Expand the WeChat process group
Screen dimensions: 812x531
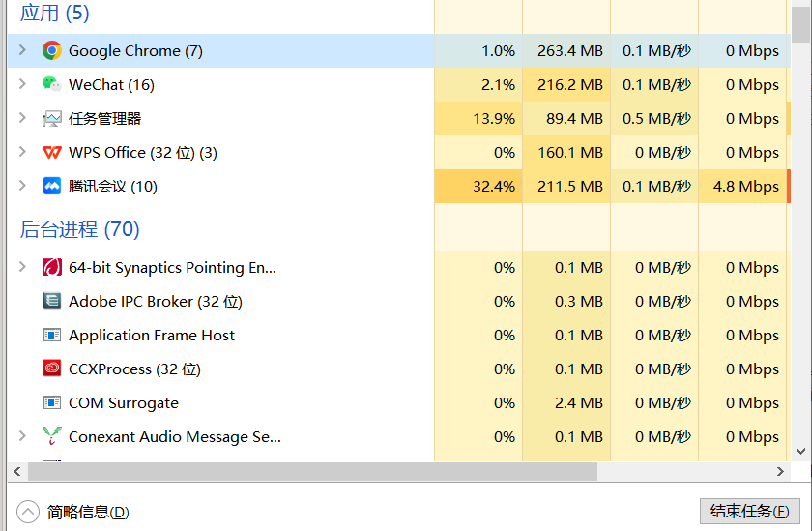click(x=22, y=85)
